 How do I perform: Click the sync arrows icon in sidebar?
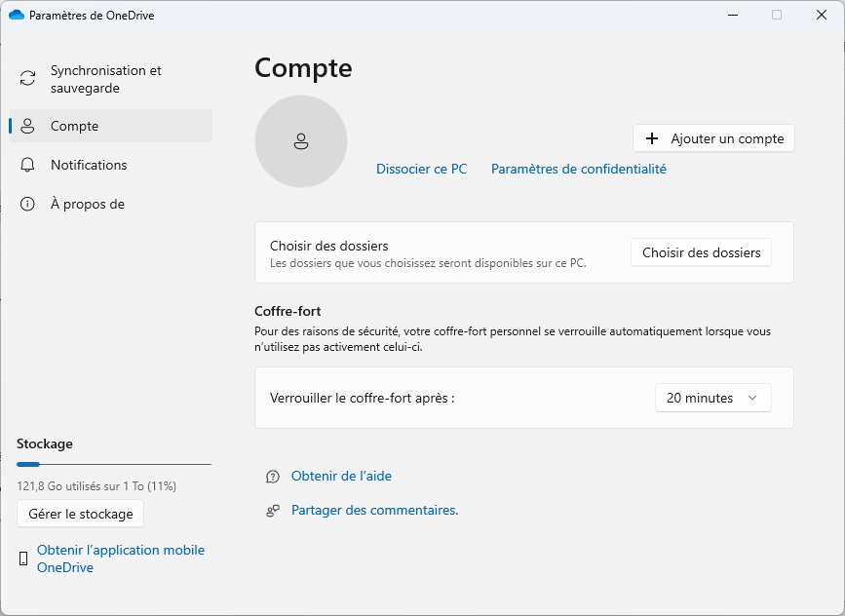click(x=28, y=78)
